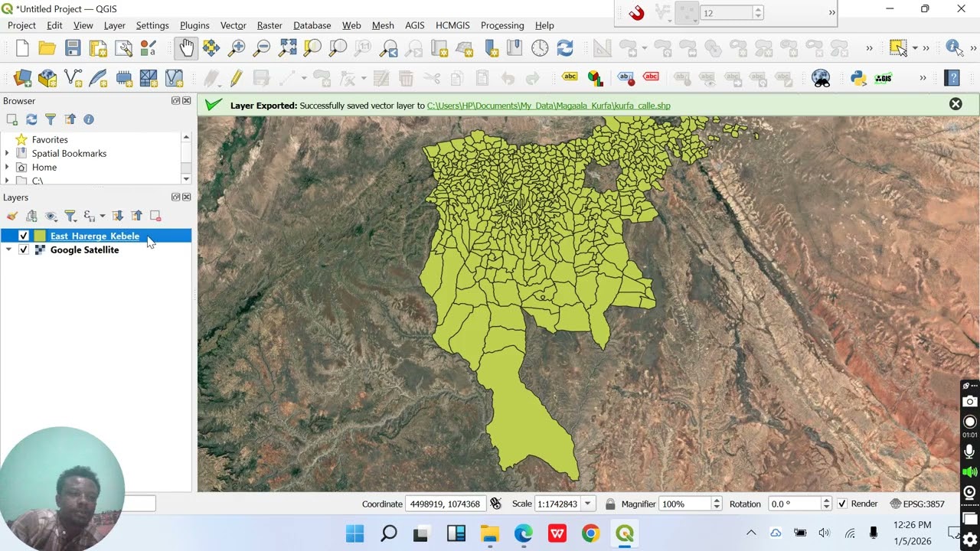Open the Vector menu
This screenshot has width=980, height=551.
click(x=234, y=25)
